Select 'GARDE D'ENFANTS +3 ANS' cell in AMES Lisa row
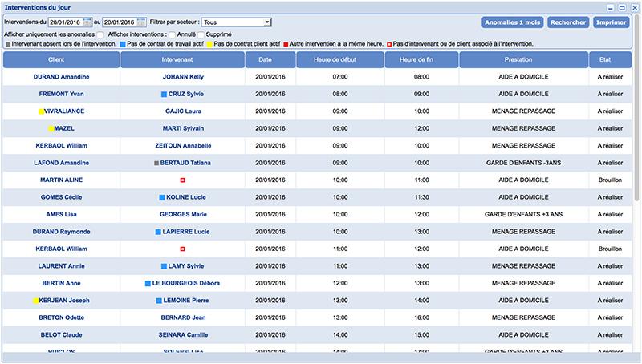 click(524, 214)
